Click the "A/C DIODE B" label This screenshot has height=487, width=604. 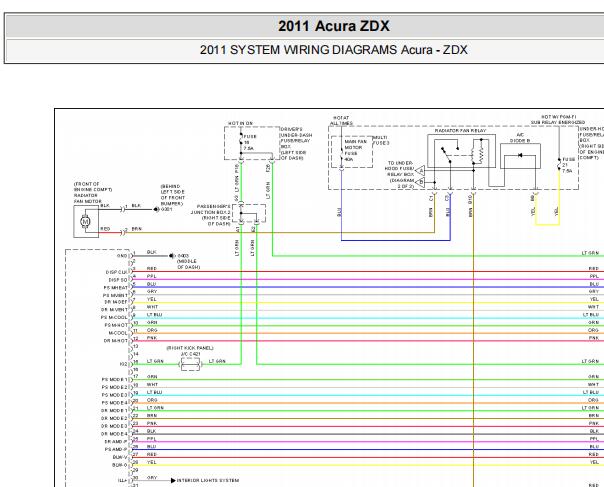click(520, 138)
